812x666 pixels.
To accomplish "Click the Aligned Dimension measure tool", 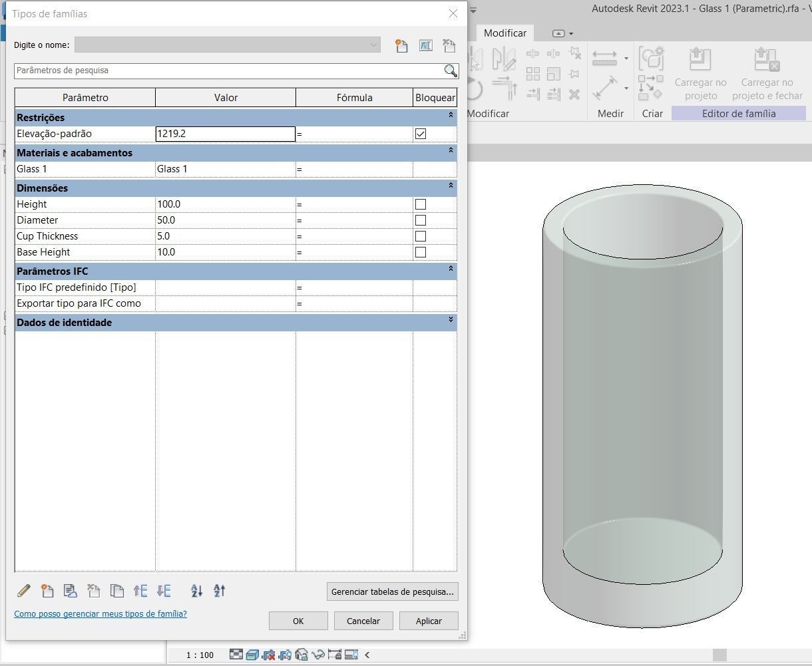I will click(605, 58).
